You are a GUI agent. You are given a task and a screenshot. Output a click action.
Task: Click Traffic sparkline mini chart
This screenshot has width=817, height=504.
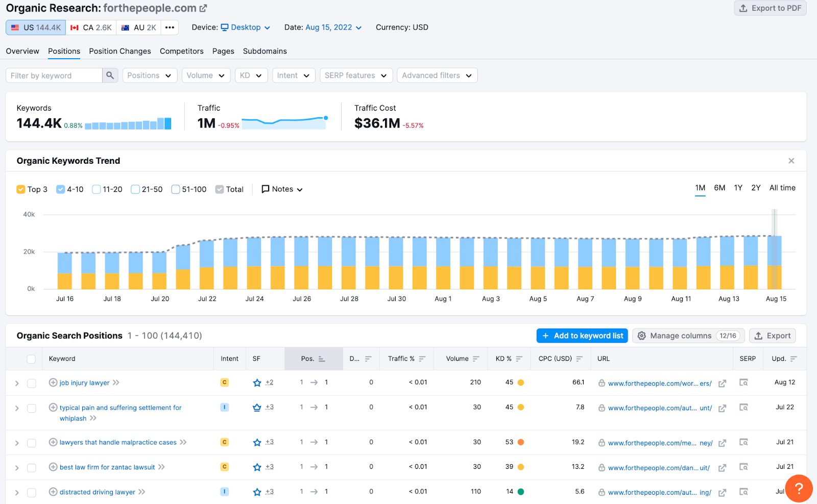[284, 123]
